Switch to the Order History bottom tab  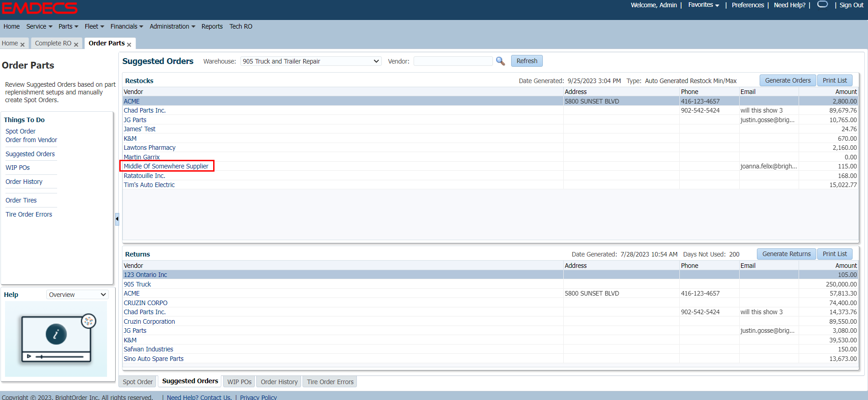279,382
